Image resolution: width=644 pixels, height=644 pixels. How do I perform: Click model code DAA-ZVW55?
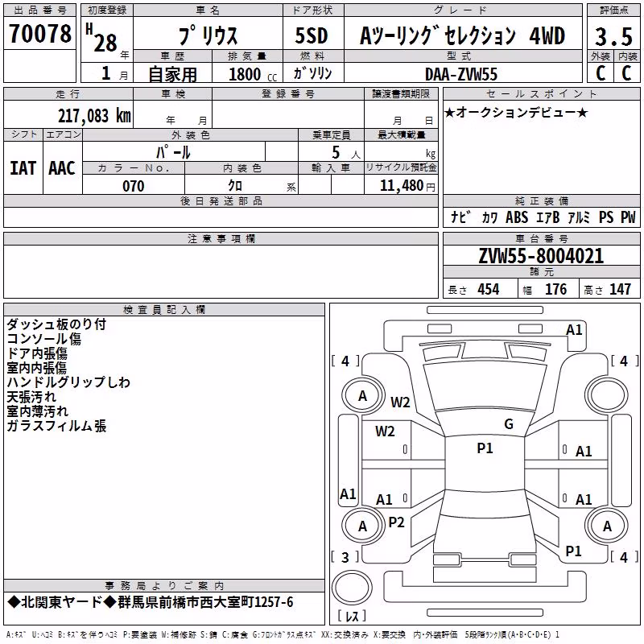tap(461, 74)
